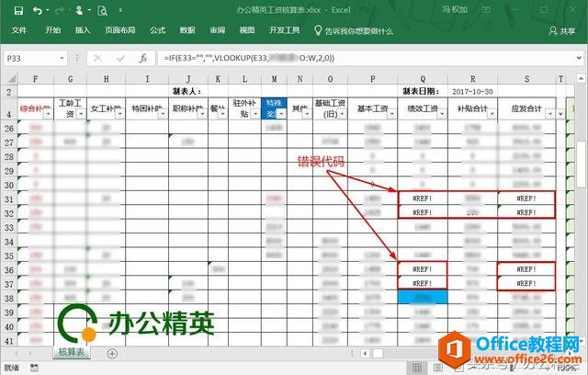This screenshot has width=588, height=375.
Task: Click the ribbon display options icon
Action: tap(486, 10)
